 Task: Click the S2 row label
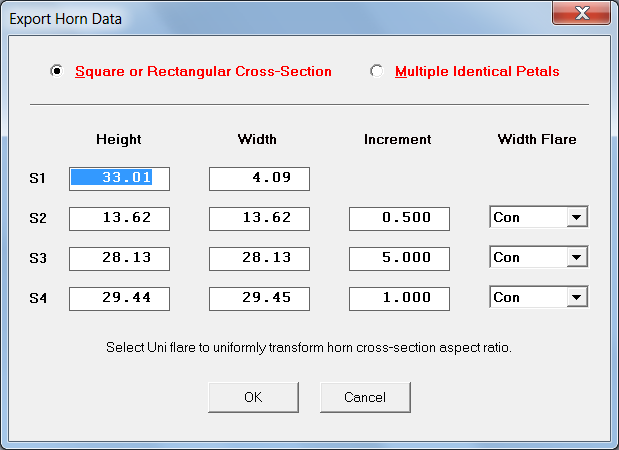[x=38, y=218]
